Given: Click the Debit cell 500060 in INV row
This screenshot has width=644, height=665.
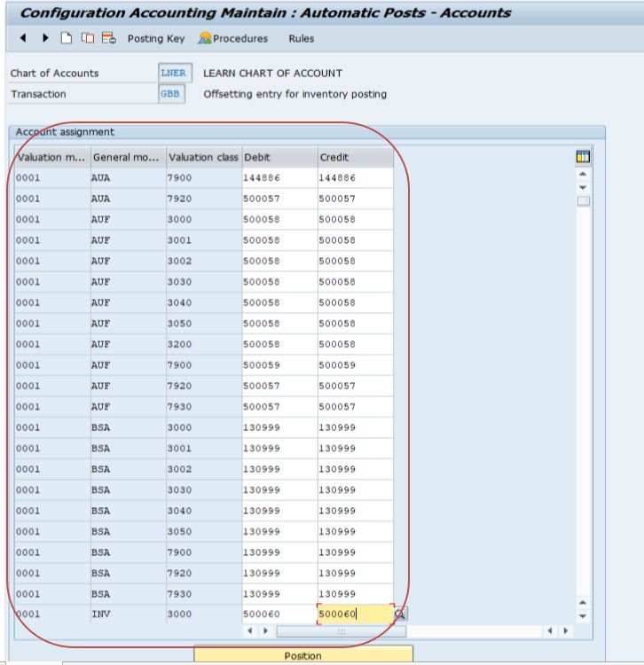Looking at the screenshot, I should coord(280,614).
